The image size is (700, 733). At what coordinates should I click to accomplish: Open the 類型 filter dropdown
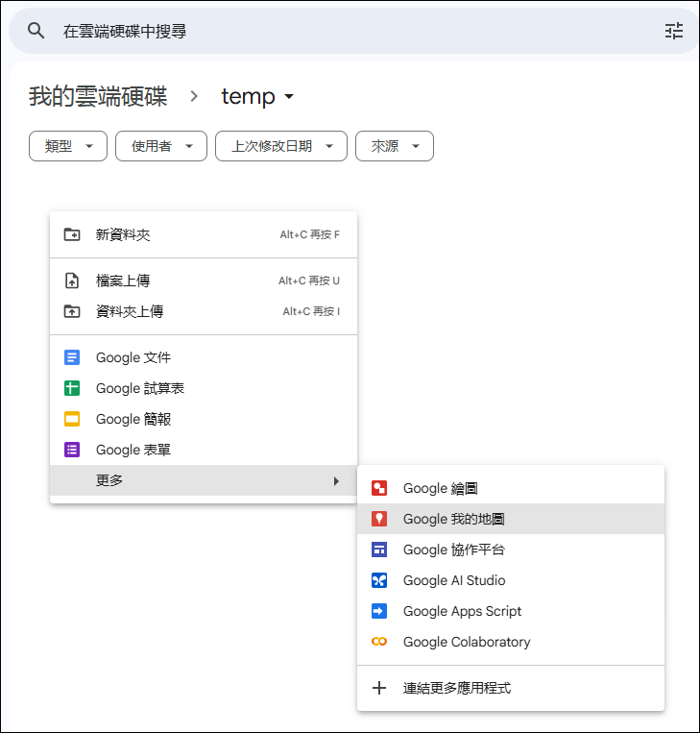[68, 146]
